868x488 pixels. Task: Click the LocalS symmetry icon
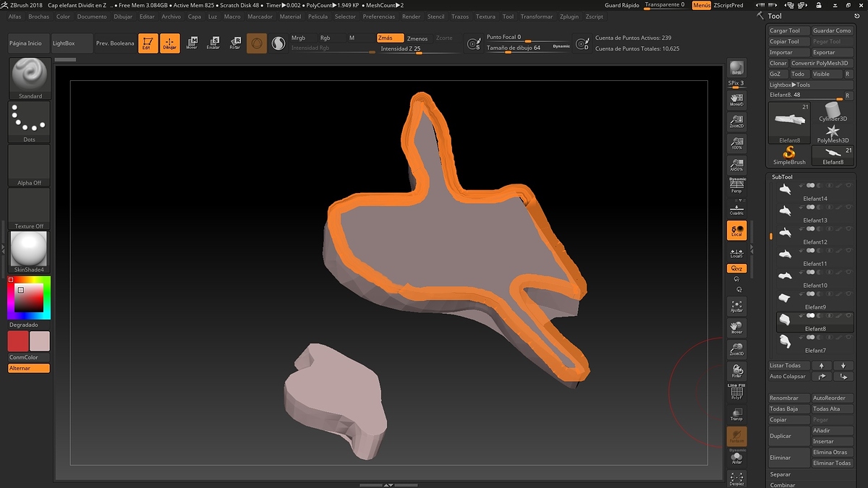pyautogui.click(x=736, y=252)
